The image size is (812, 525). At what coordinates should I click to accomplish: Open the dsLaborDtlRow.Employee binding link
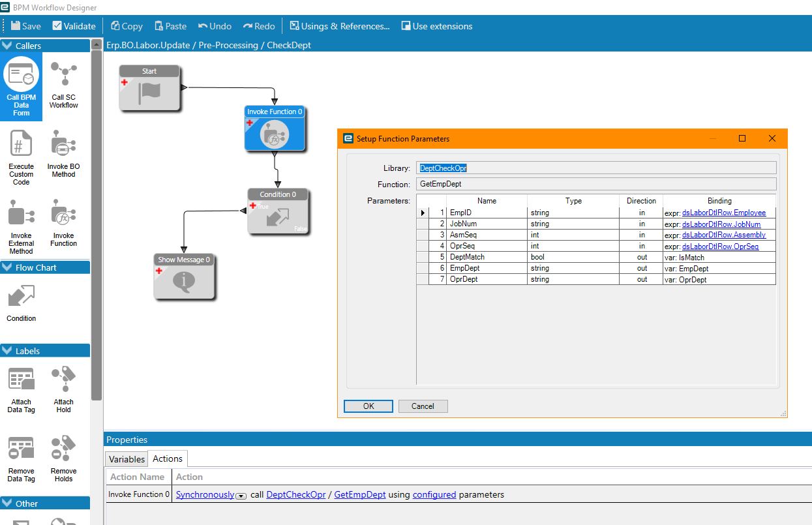click(x=724, y=213)
